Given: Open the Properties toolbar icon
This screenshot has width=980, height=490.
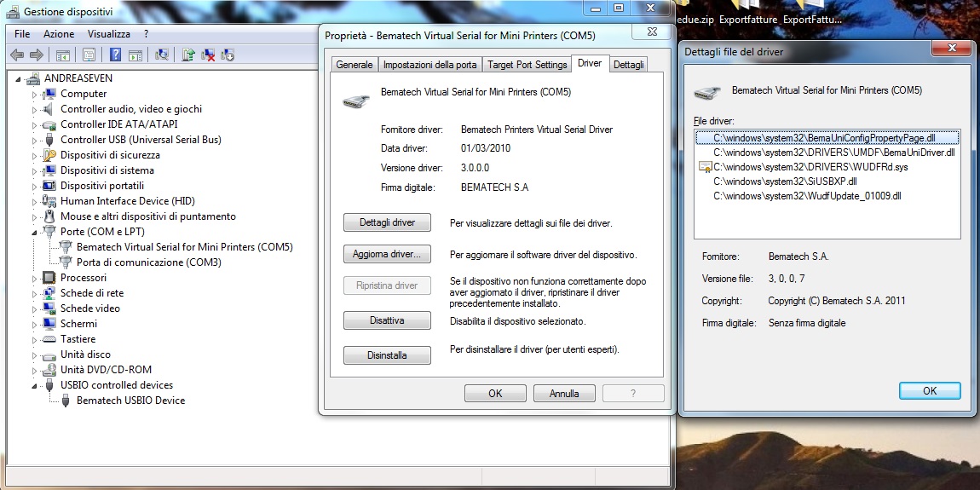Looking at the screenshot, I should 89,55.
